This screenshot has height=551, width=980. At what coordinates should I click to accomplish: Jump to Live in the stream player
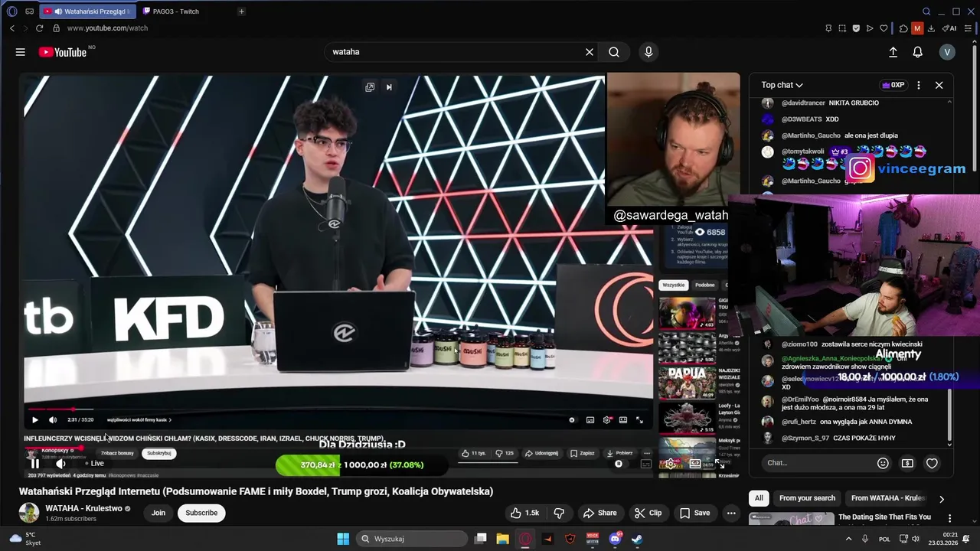tap(95, 463)
